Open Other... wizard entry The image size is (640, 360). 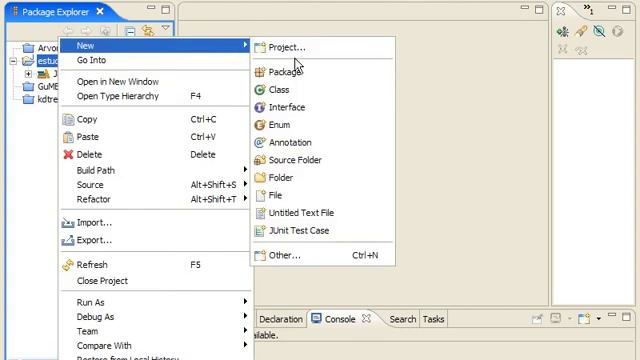coord(322,256)
